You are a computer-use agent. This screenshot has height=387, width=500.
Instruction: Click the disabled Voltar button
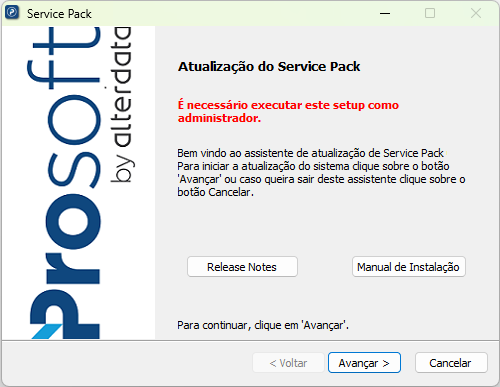[288, 363]
